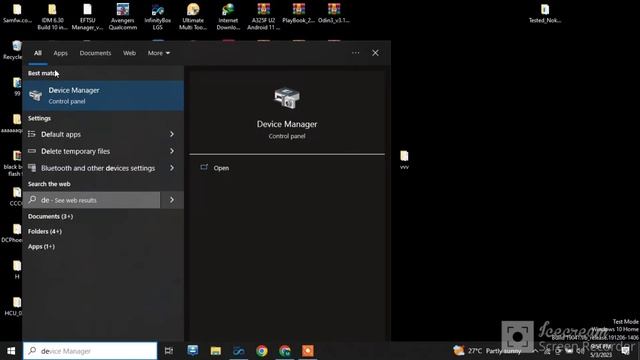Click Default apps settings list icon
This screenshot has height=360, width=640.
32,134
